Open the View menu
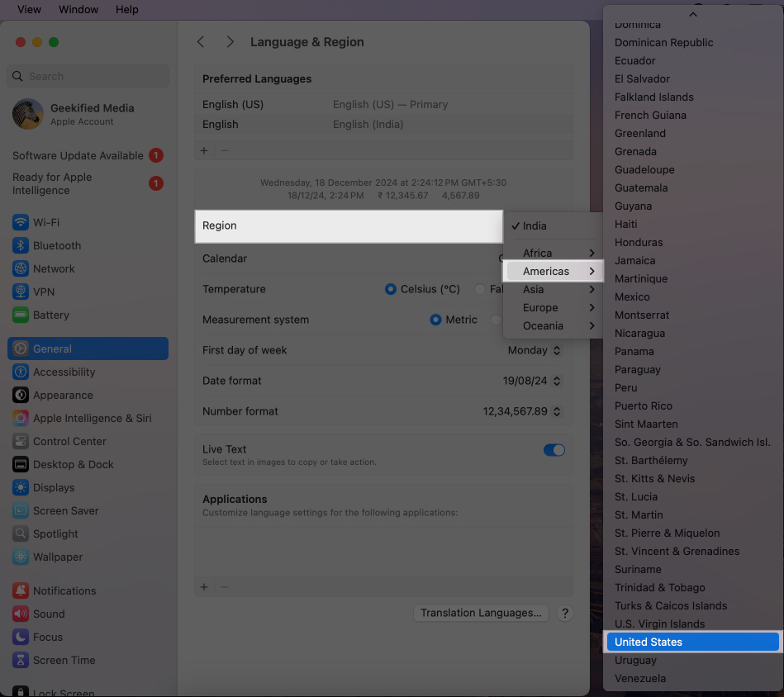This screenshot has width=784, height=697. 29,9
